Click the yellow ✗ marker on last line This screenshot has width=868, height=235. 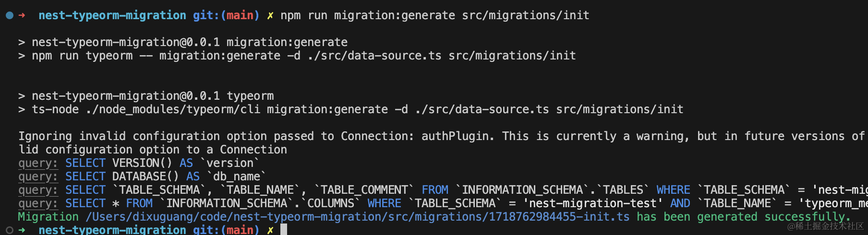(x=270, y=230)
